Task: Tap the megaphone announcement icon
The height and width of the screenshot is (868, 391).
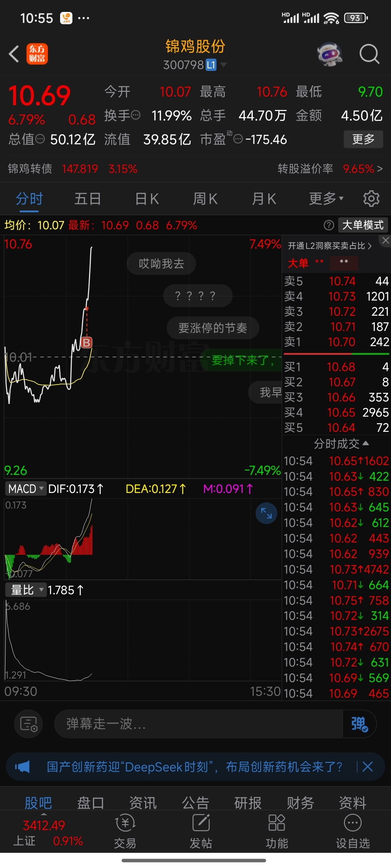Action: click(22, 766)
